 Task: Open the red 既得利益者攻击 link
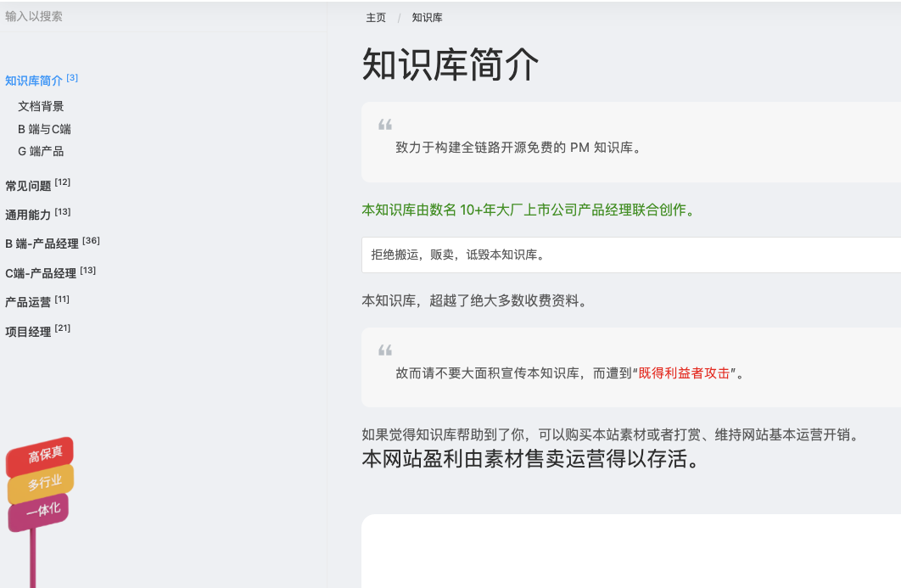(686, 372)
